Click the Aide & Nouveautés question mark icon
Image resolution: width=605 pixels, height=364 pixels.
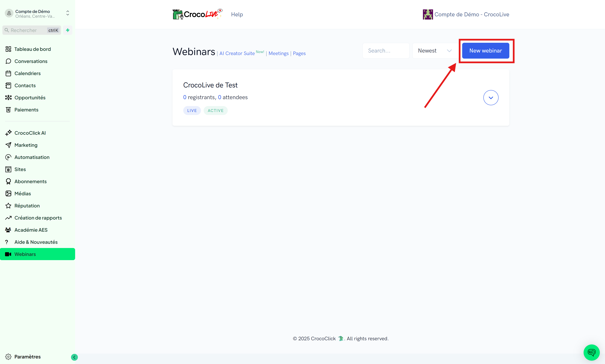[x=7, y=242]
